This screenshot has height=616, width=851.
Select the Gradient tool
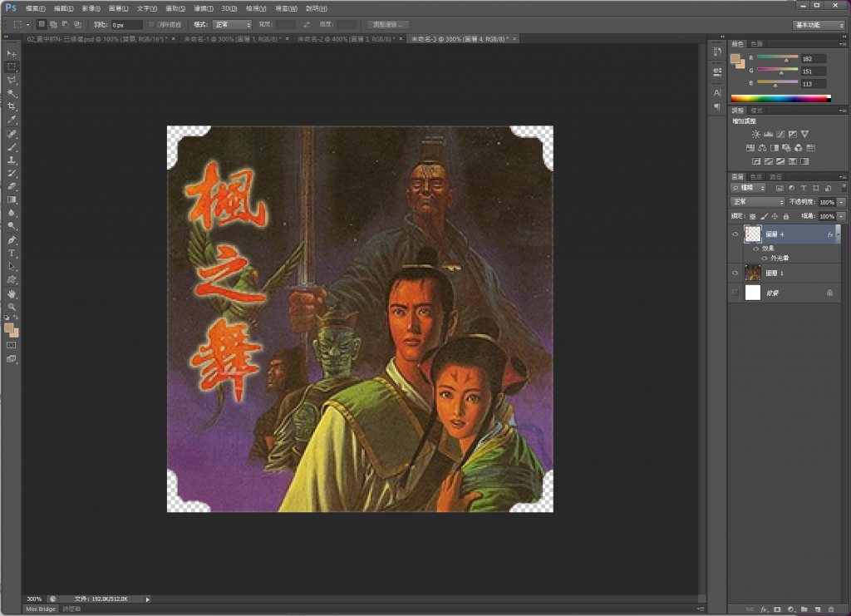tap(12, 200)
